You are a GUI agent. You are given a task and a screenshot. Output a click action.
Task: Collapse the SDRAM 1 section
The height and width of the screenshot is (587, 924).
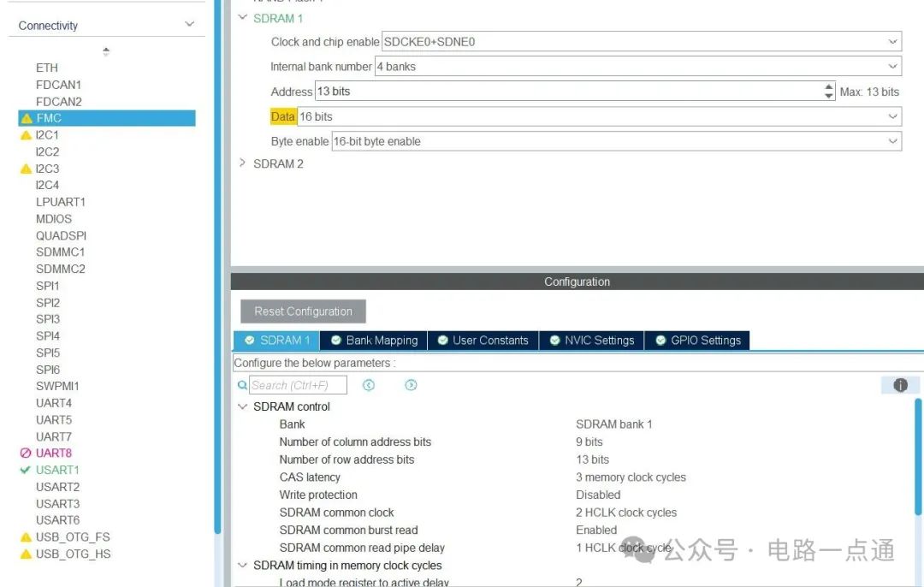point(242,18)
